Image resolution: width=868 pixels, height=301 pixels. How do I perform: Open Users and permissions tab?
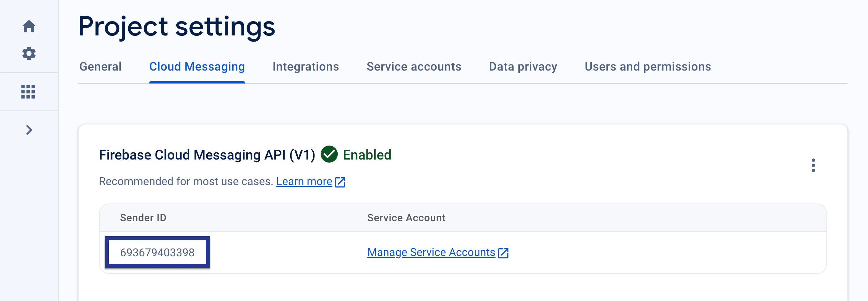[648, 66]
